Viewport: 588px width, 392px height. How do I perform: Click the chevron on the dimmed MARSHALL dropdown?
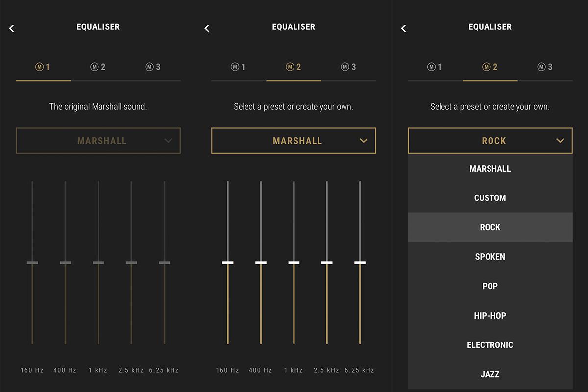pyautogui.click(x=168, y=141)
